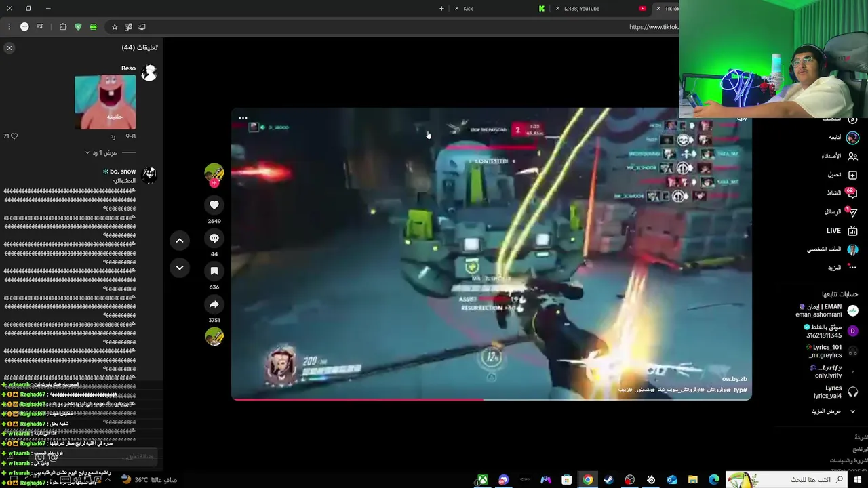This screenshot has height=488, width=868.
Task: Close the YouTube tab
Action: [x=557, y=9]
